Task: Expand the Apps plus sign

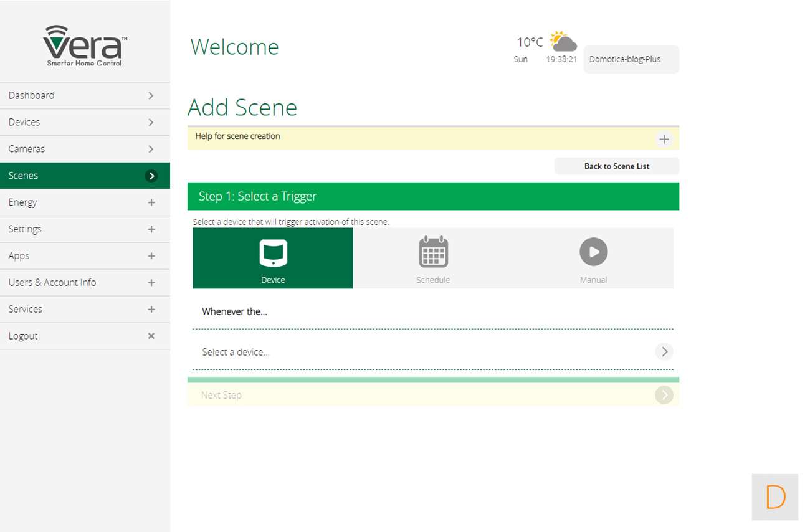Action: click(x=151, y=256)
